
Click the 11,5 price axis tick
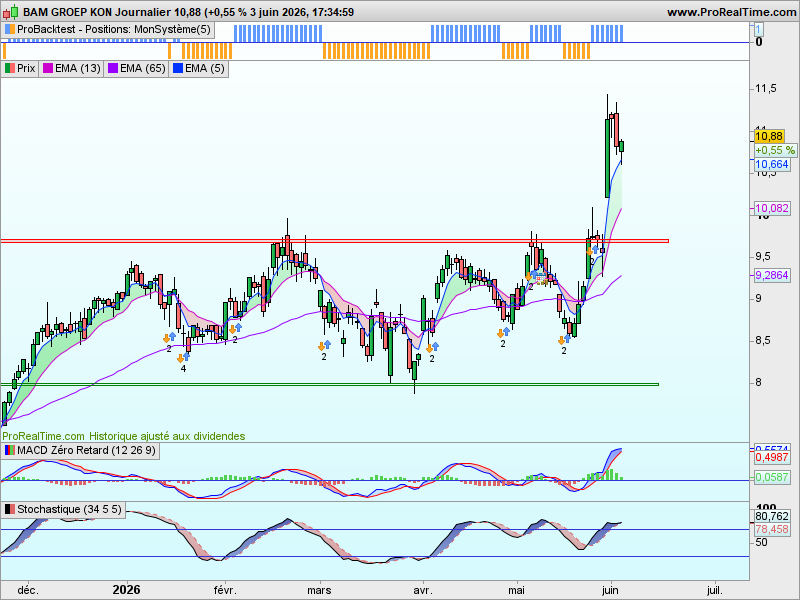[766, 88]
